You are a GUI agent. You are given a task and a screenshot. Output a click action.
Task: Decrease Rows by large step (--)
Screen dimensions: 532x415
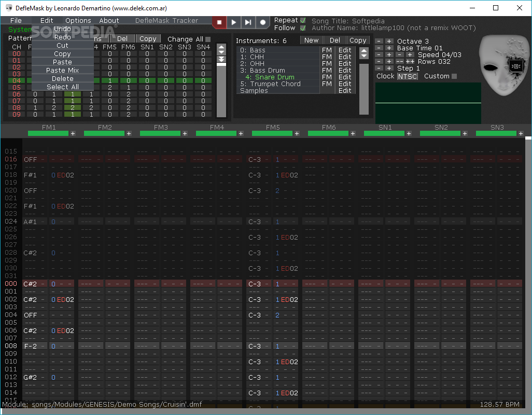(400, 61)
